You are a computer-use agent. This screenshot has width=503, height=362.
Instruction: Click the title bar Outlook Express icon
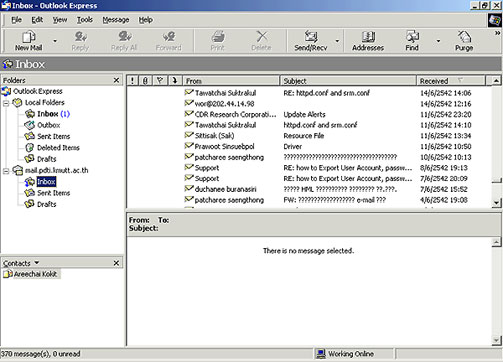6,5
